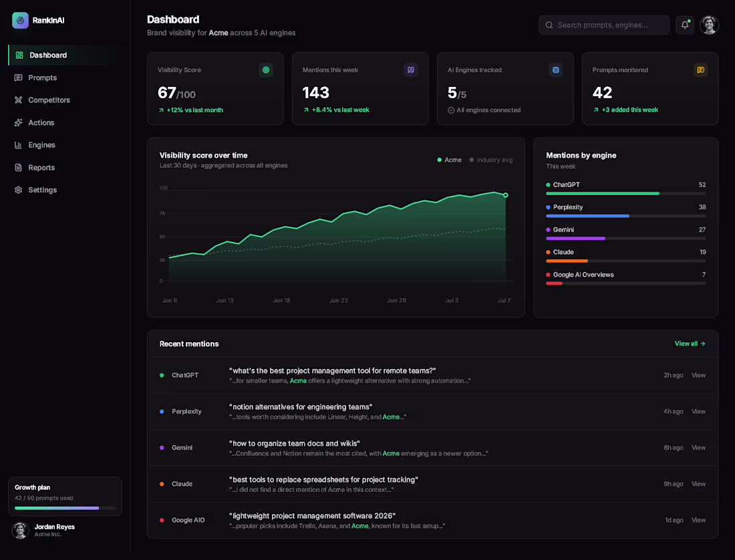This screenshot has height=560, width=735.
Task: Click the up arrow icon beside +12% vs last month
Action: (161, 110)
